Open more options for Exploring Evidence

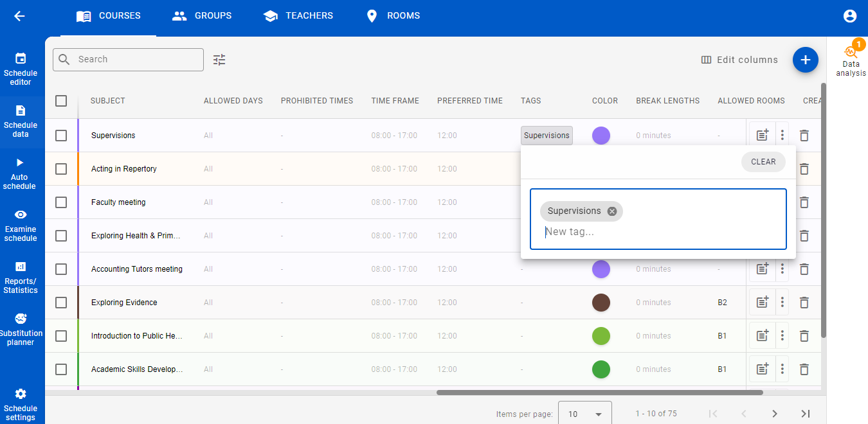(782, 303)
